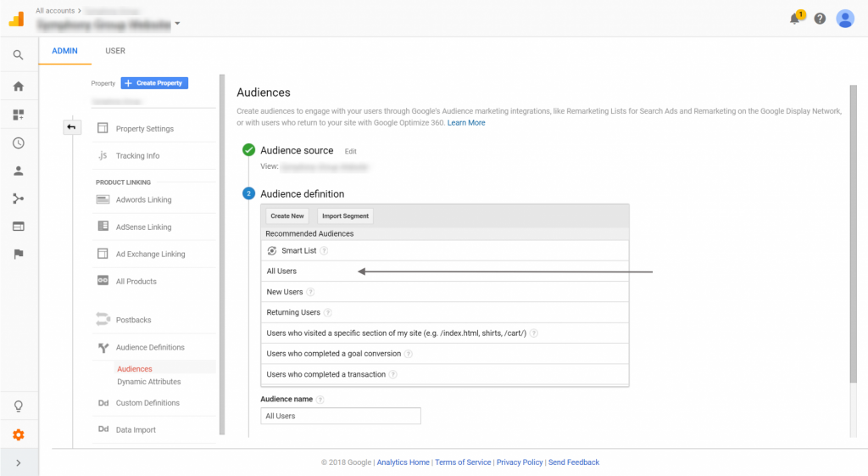Expand the left sidebar with chevron
The image size is (868, 476).
point(18,462)
